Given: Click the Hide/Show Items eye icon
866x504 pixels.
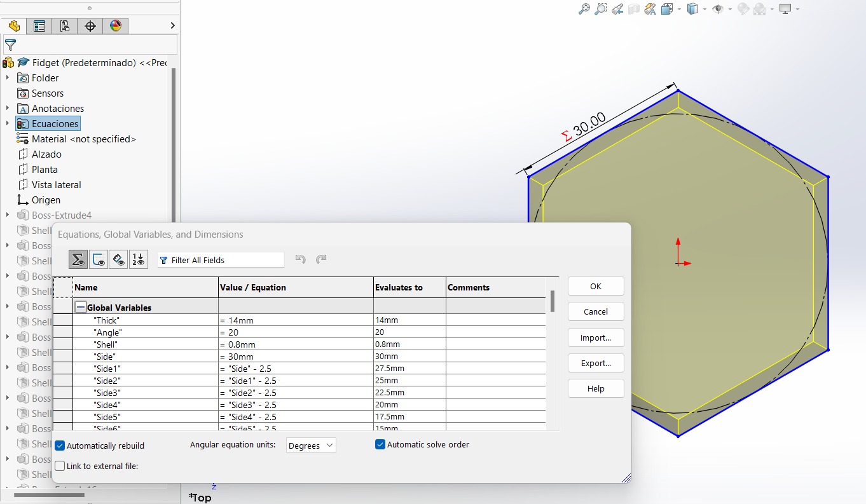Looking at the screenshot, I should (x=718, y=9).
